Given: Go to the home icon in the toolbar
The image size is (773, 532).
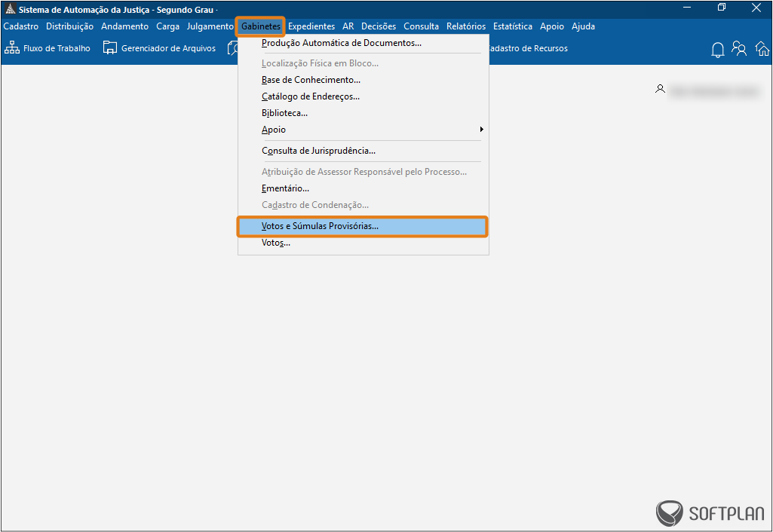Looking at the screenshot, I should point(762,48).
